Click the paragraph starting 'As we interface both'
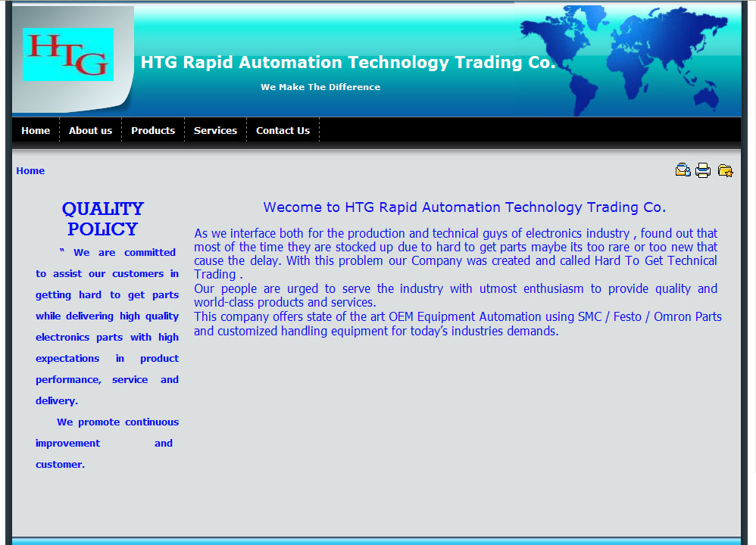The image size is (756, 545). [x=455, y=254]
